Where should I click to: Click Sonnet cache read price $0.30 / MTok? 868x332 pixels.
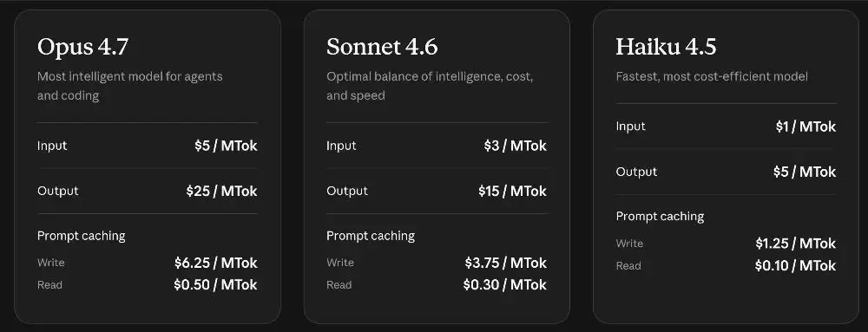pos(505,285)
